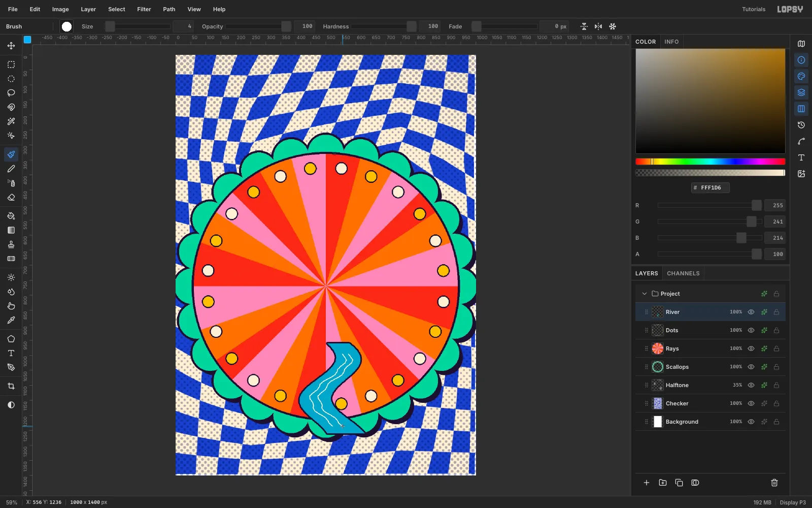The image size is (812, 508).
Task: Adjust the Red channel slider
Action: (x=710, y=205)
